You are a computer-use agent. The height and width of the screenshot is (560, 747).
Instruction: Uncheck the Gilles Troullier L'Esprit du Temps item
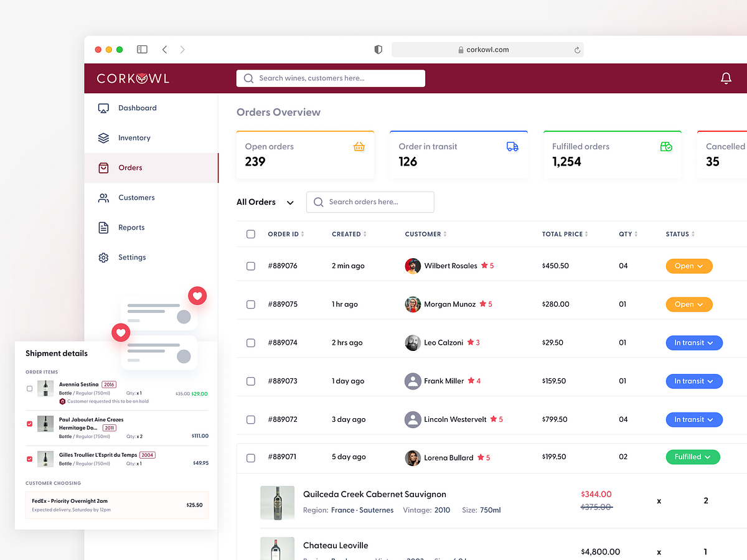click(x=30, y=459)
